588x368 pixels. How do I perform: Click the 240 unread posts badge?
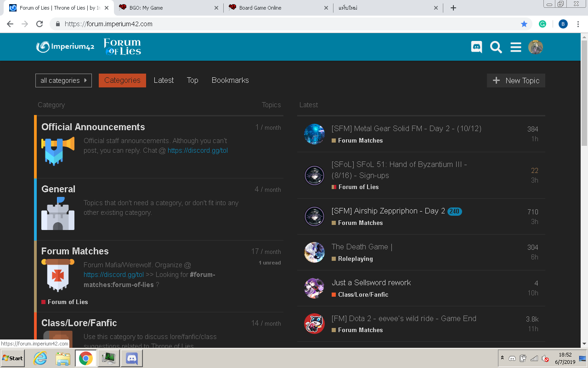[x=455, y=212]
